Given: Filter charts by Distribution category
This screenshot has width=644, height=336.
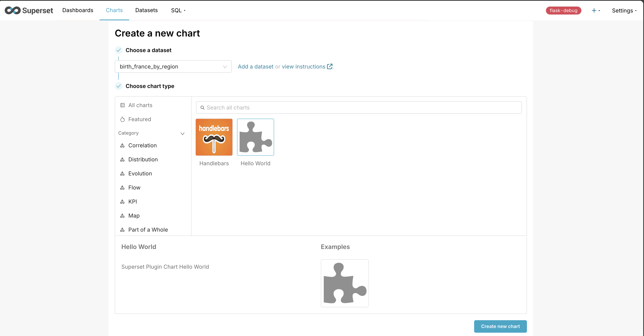Looking at the screenshot, I should pos(143,159).
